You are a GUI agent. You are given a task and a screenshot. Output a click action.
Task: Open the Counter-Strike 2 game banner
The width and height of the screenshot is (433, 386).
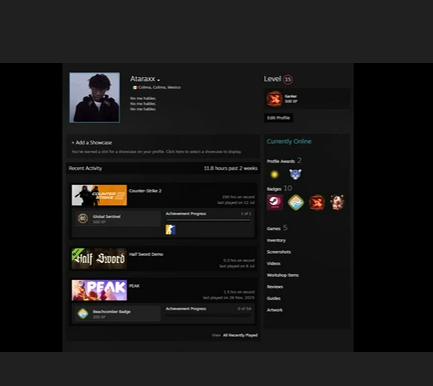[x=99, y=195]
